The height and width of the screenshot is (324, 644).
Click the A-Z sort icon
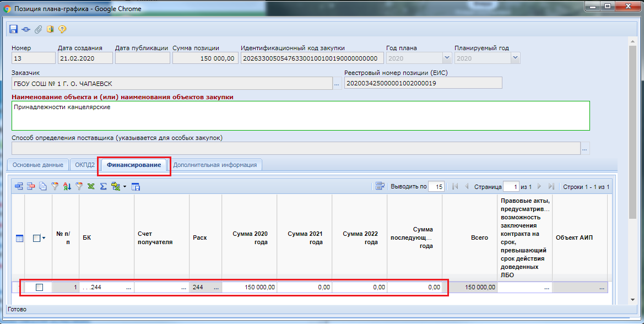[x=67, y=186]
